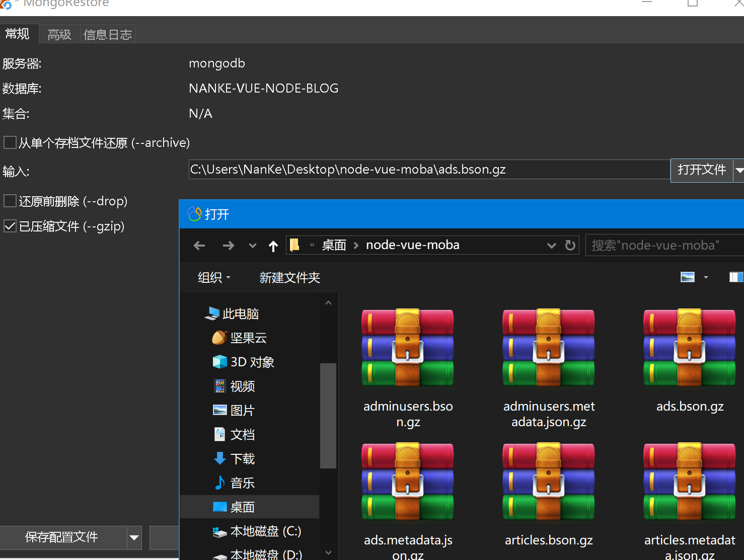The width and height of the screenshot is (744, 560).
Task: Go forward in the Open dialog
Action: coord(229,246)
